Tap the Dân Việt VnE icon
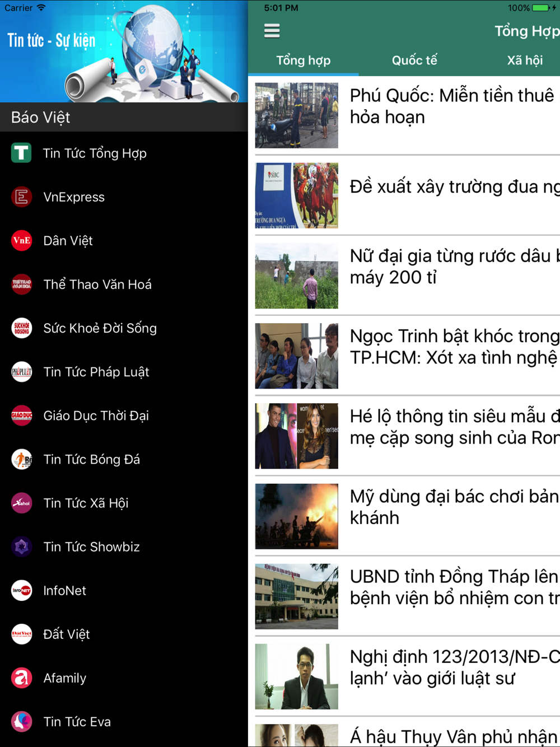Screen dimensions: 560x747 pyautogui.click(x=21, y=240)
